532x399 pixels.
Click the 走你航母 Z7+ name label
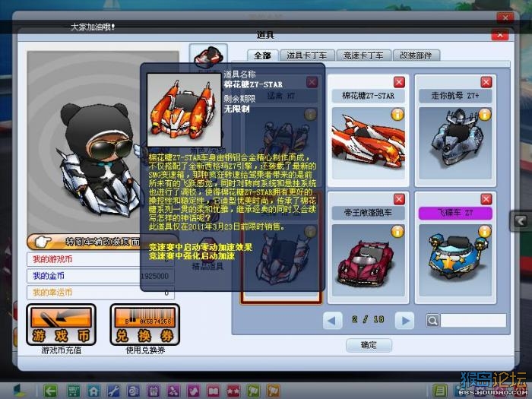tap(455, 96)
